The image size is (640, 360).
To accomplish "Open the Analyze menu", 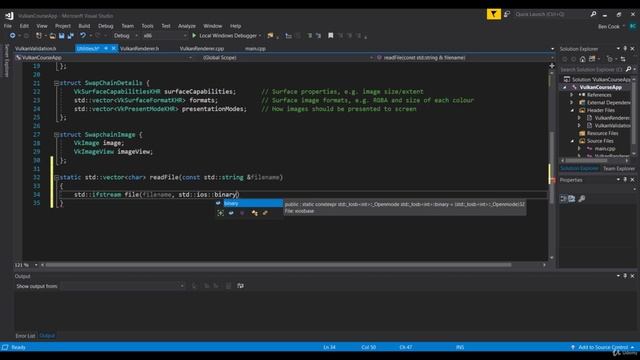I will click(x=187, y=26).
